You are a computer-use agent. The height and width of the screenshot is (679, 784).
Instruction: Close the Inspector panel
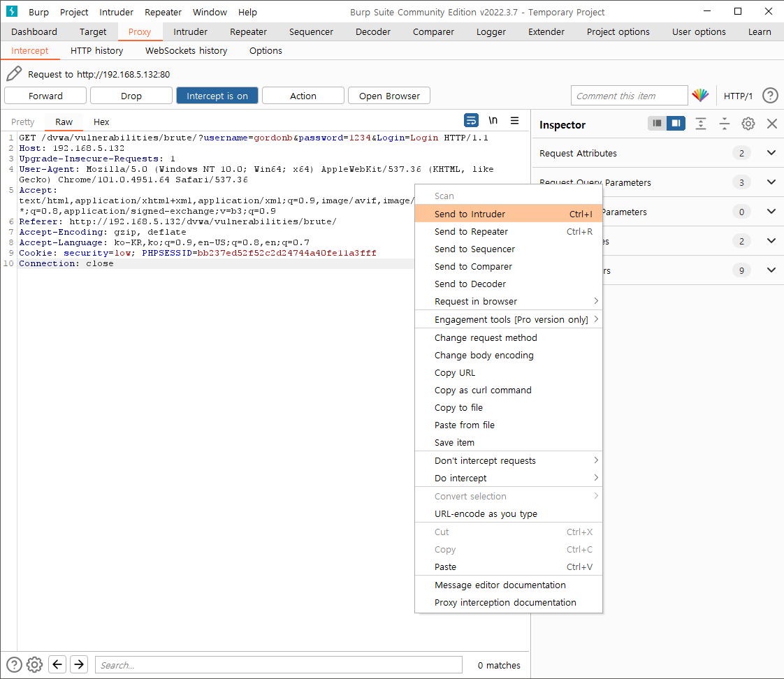pos(772,124)
